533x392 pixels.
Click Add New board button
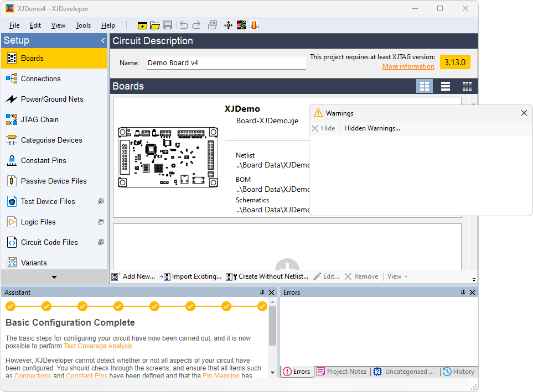133,276
